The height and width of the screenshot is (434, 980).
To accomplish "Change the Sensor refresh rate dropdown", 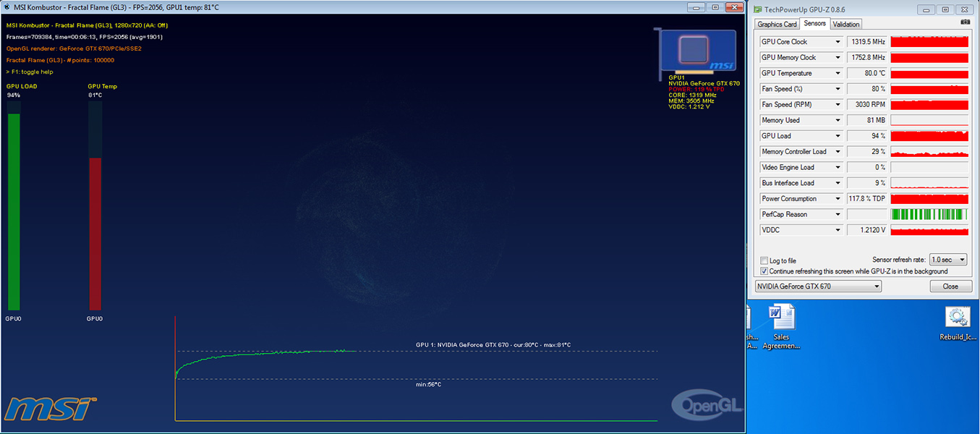I will point(948,260).
